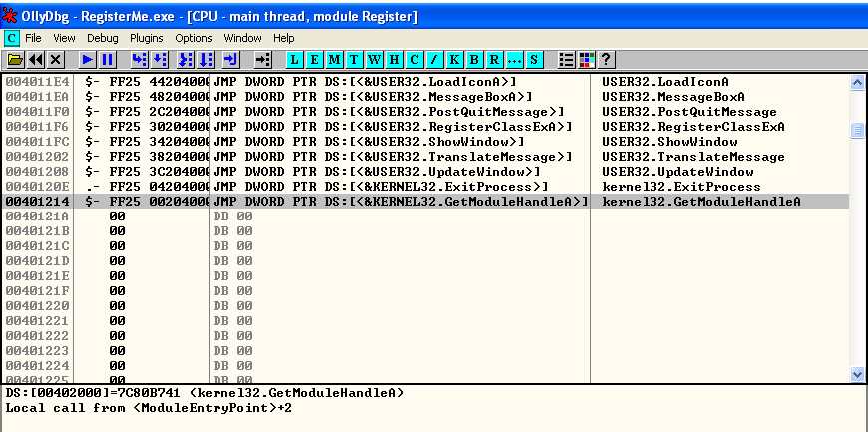The width and height of the screenshot is (868, 432).
Task: Click the Execute till return icon
Action: click(x=230, y=59)
